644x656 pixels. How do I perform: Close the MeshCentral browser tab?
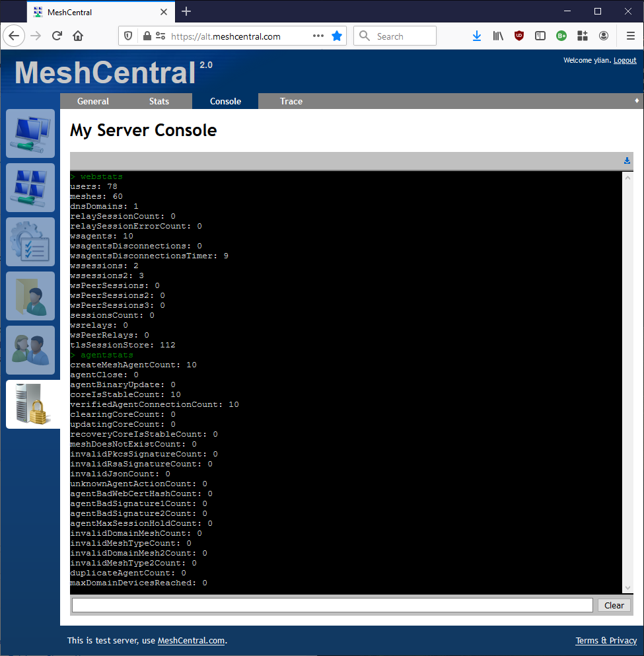point(164,12)
